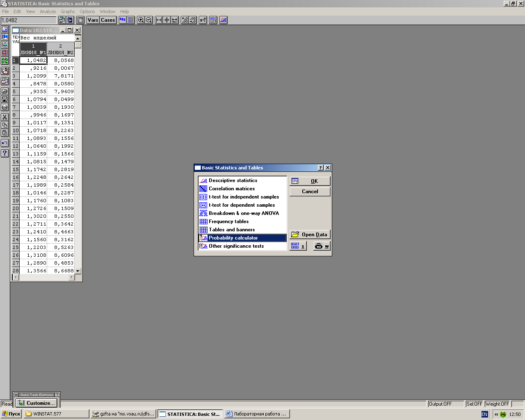Click recalculate x=? formula icon

coord(203,20)
